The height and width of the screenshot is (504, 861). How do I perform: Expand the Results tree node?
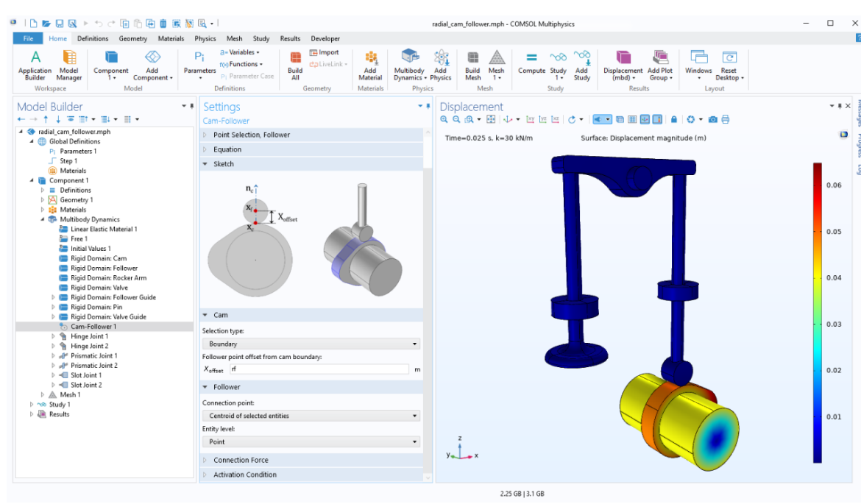tap(32, 414)
